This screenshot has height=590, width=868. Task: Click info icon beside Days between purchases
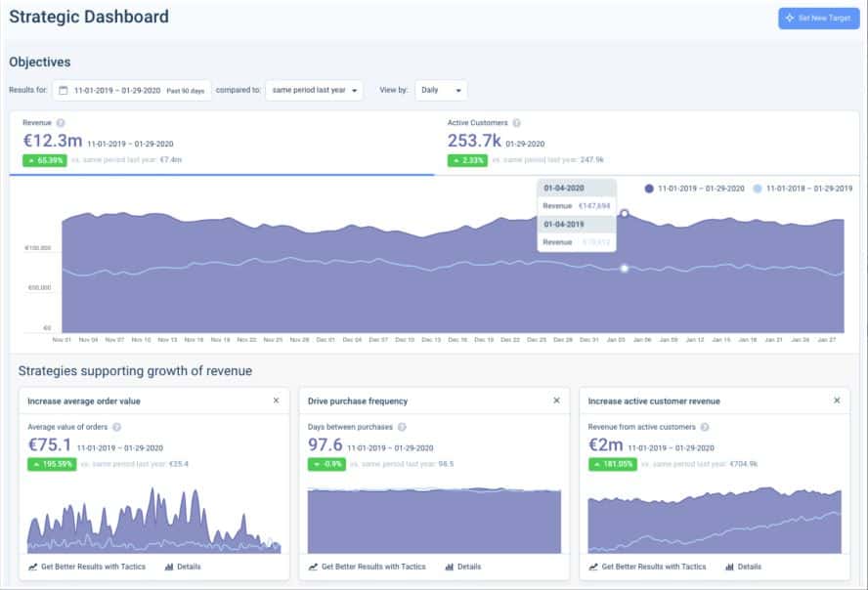[x=402, y=427]
